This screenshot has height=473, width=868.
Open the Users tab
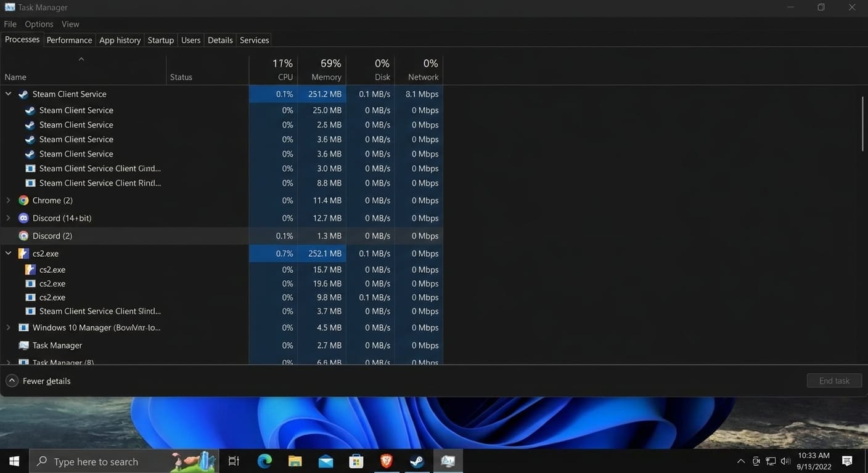(190, 40)
